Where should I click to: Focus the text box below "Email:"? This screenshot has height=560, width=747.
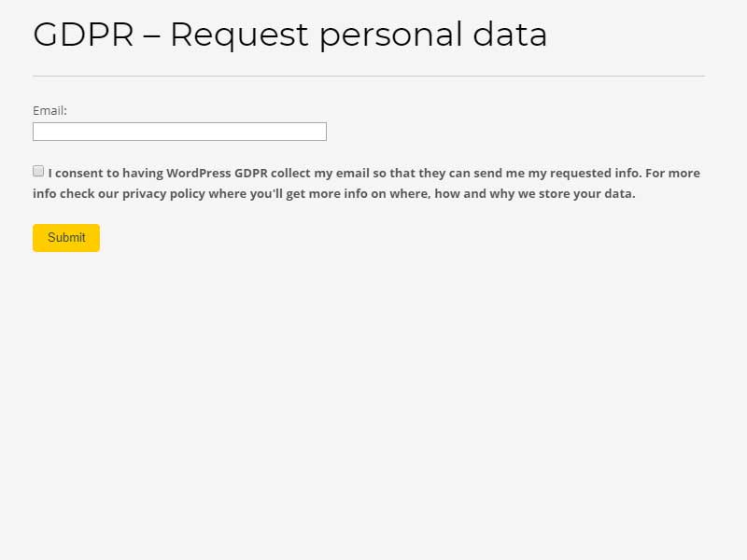pyautogui.click(x=179, y=132)
